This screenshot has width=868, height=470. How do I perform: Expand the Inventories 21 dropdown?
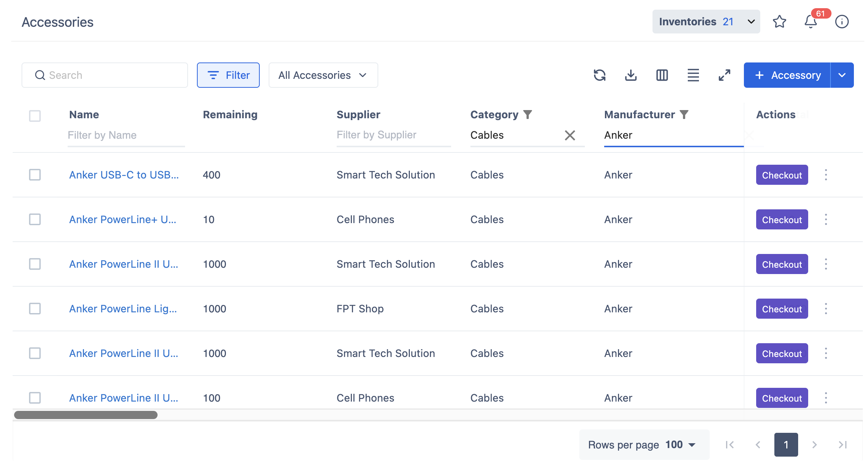click(x=706, y=22)
